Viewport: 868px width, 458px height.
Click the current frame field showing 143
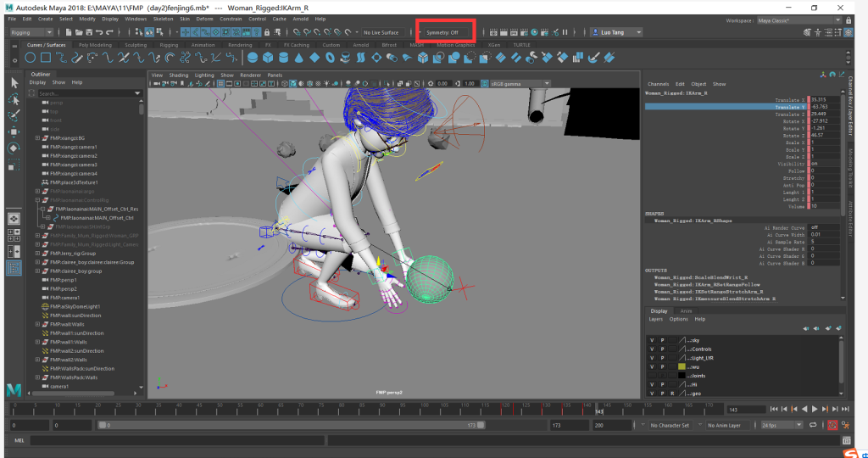click(x=746, y=410)
